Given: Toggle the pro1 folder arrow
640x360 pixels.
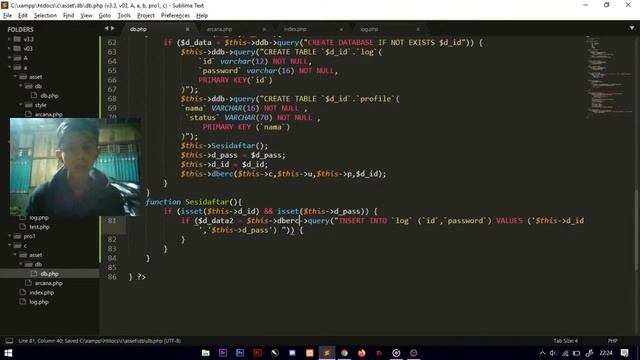Looking at the screenshot, I should [x=9, y=236].
